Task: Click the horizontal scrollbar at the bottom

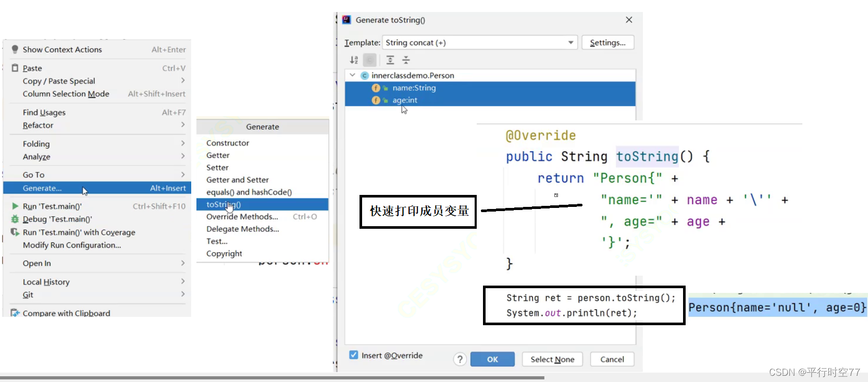Action: click(x=272, y=377)
